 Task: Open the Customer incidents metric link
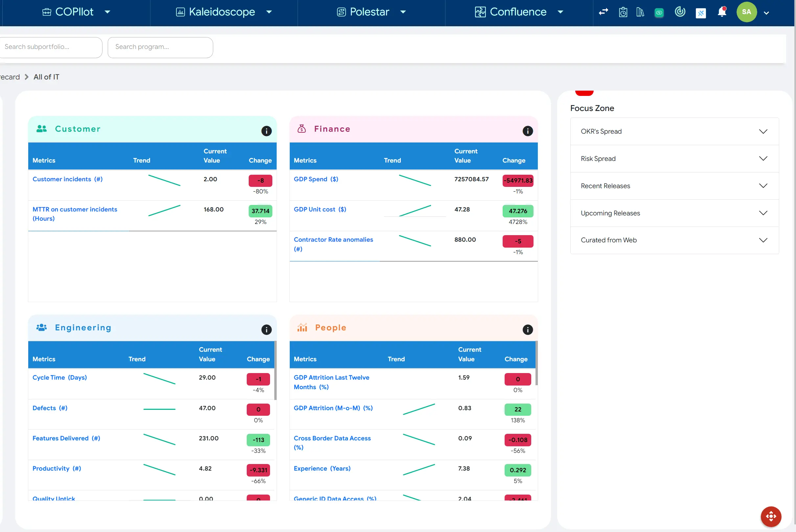coord(67,179)
